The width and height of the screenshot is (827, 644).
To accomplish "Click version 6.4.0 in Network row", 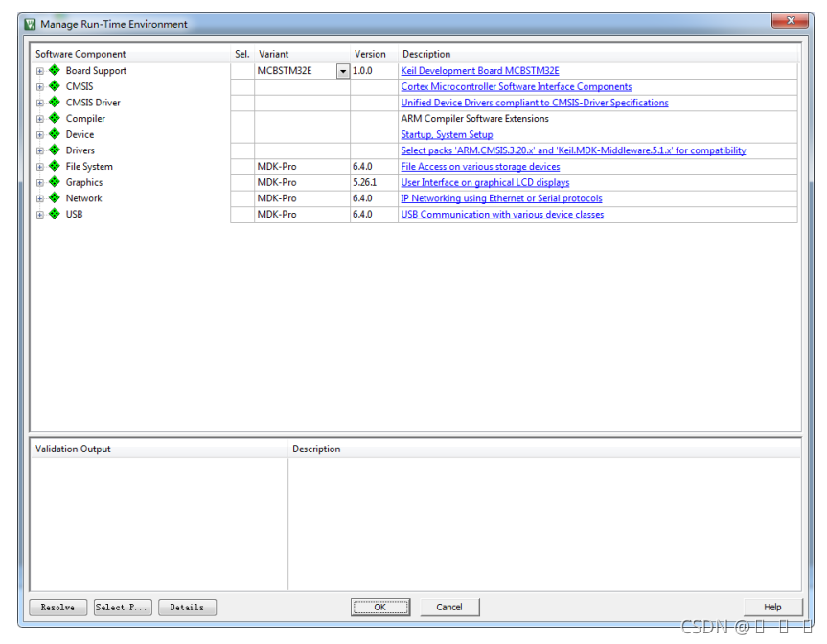I will click(x=362, y=198).
